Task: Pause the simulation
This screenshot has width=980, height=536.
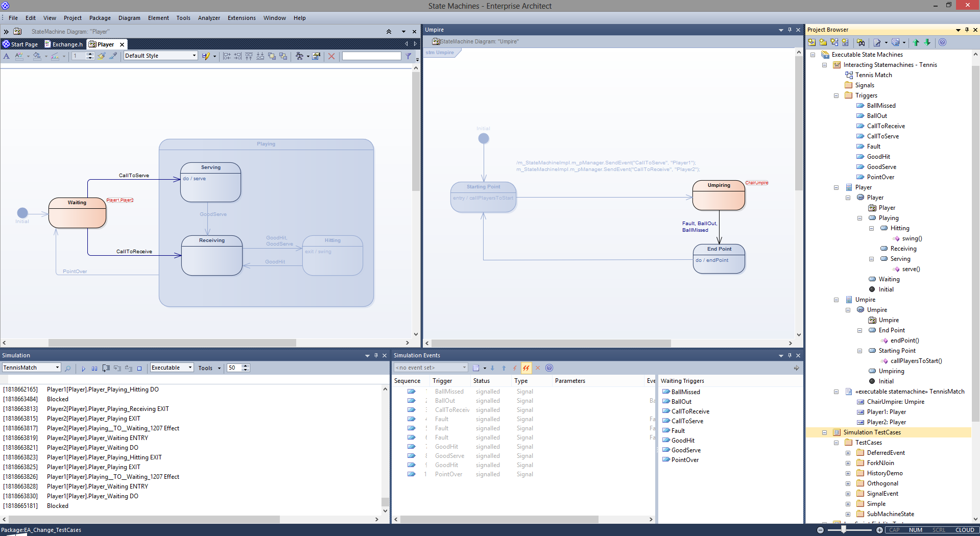Action: click(94, 368)
